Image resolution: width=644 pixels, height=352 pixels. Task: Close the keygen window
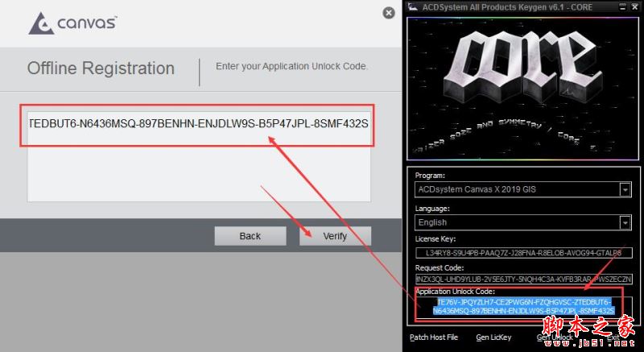pyautogui.click(x=634, y=7)
